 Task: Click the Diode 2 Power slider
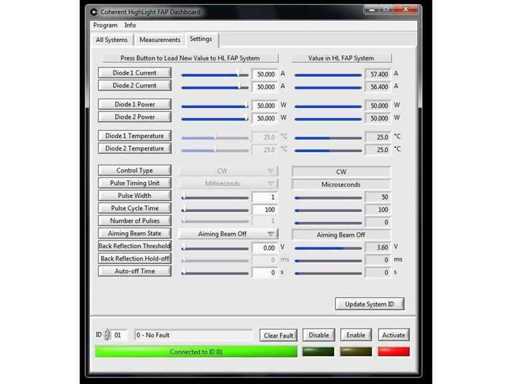tap(215, 119)
